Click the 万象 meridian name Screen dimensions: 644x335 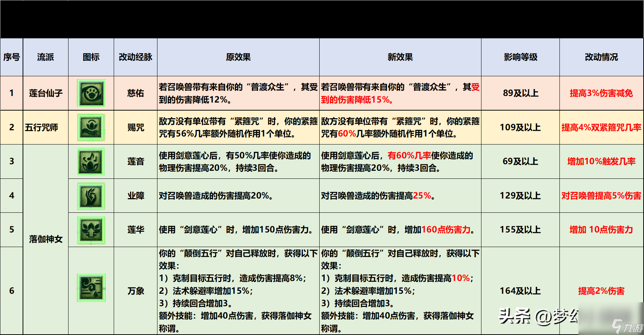click(x=136, y=291)
